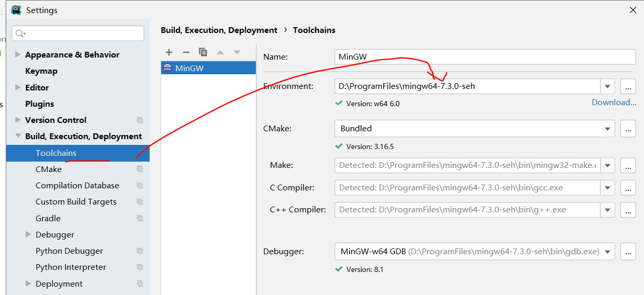The height and width of the screenshot is (295, 644).
Task: Add a new toolchain with the plus icon
Action: click(x=169, y=52)
